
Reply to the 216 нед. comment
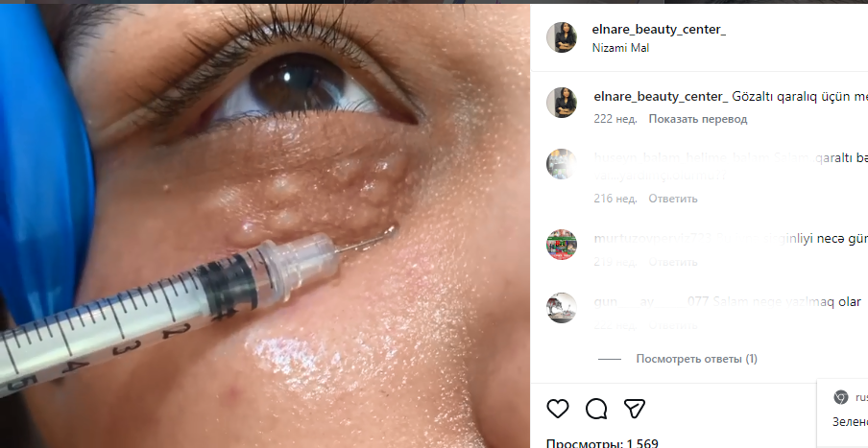[x=672, y=199]
